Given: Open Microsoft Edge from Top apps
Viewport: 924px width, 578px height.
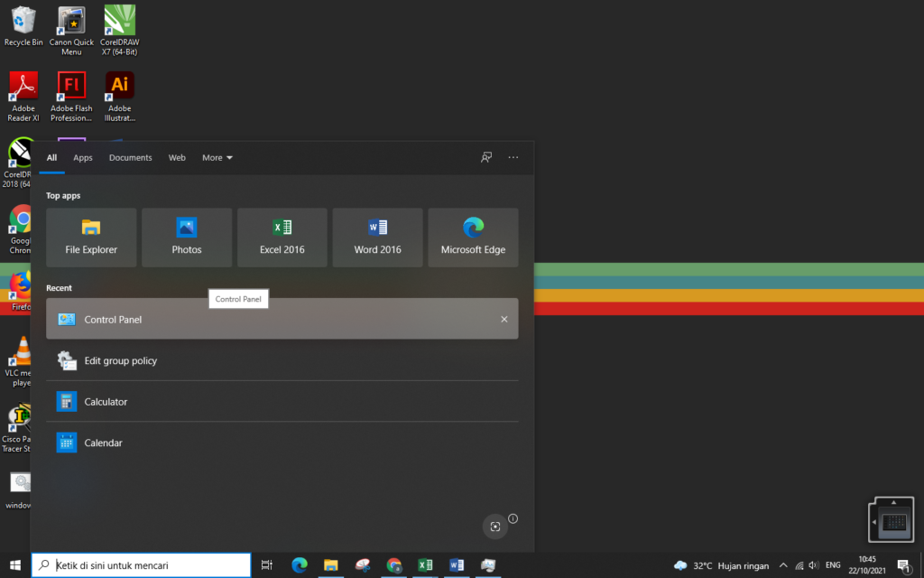Looking at the screenshot, I should point(473,237).
